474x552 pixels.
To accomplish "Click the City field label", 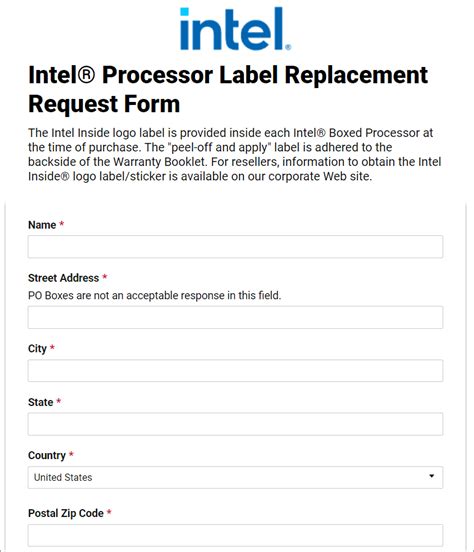I will [x=37, y=349].
